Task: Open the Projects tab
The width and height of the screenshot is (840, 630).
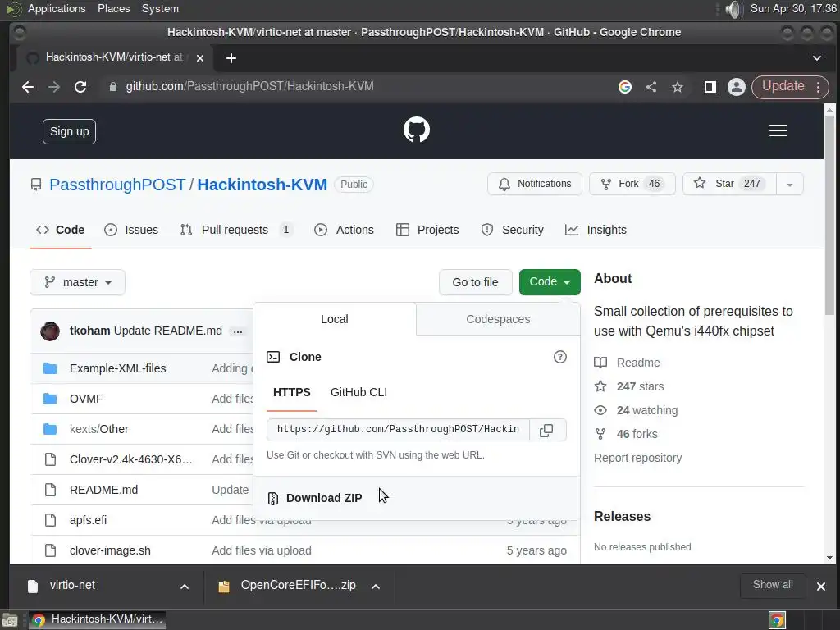Action: [427, 230]
